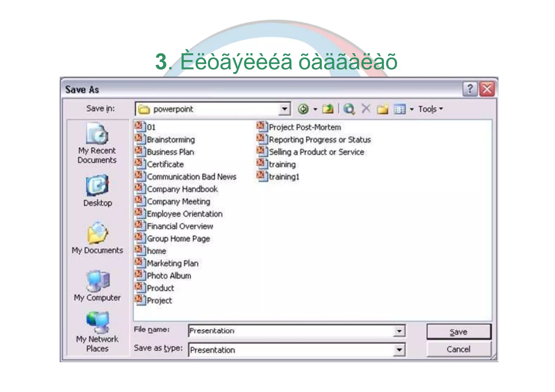The image size is (555, 392).
Task: Select the Business Plan presentation file
Action: click(170, 152)
